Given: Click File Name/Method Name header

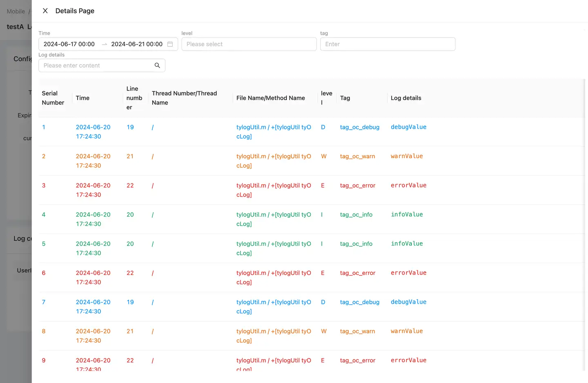Looking at the screenshot, I should [271, 98].
